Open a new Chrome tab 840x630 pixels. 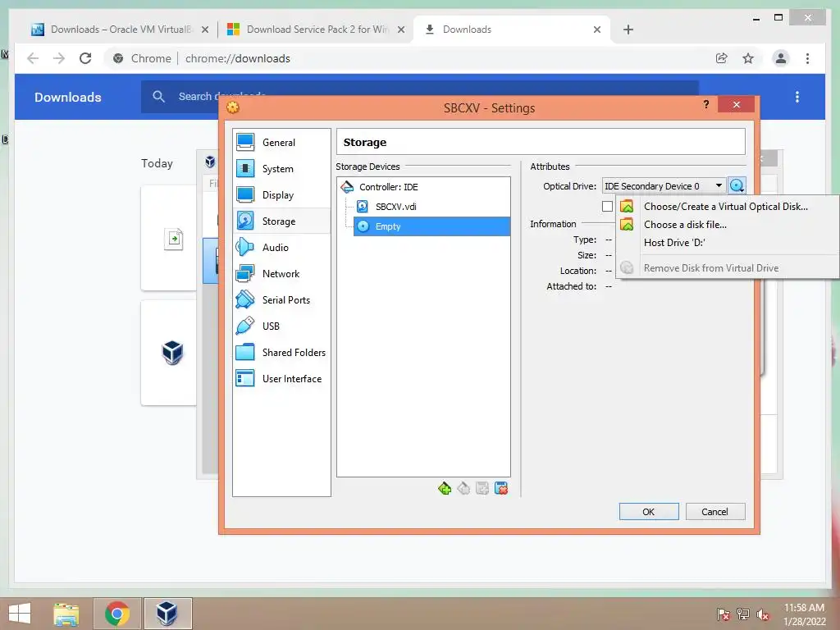[628, 30]
